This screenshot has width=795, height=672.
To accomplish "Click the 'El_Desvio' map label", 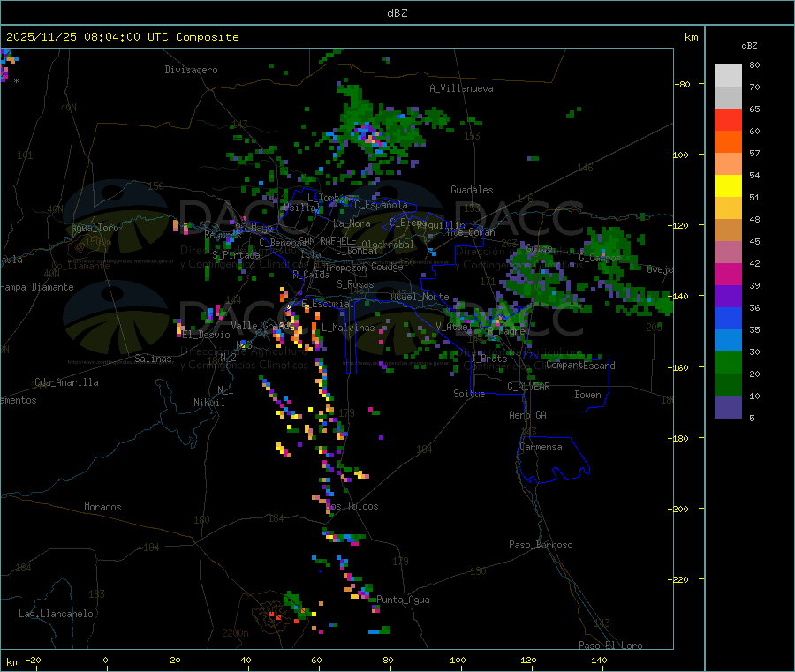I will pyautogui.click(x=206, y=335).
